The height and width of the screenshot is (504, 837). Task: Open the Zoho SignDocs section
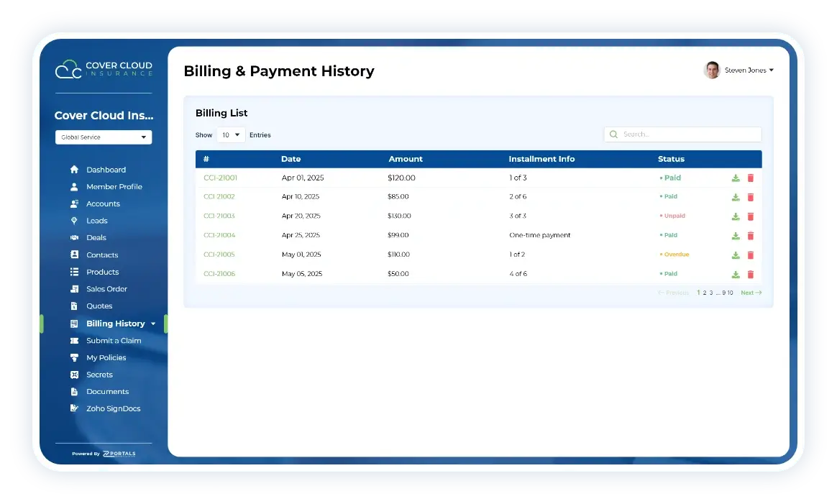[111, 408]
